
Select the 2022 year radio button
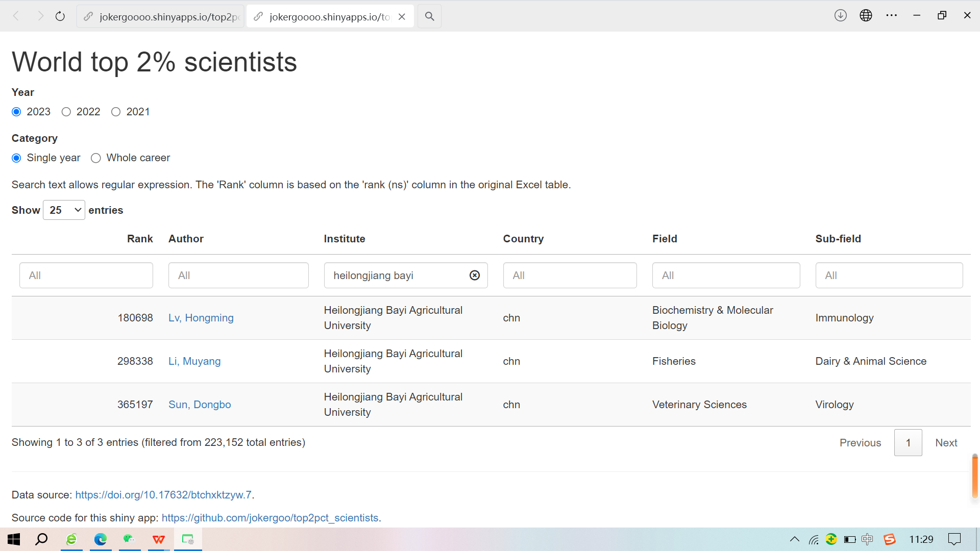pyautogui.click(x=66, y=112)
